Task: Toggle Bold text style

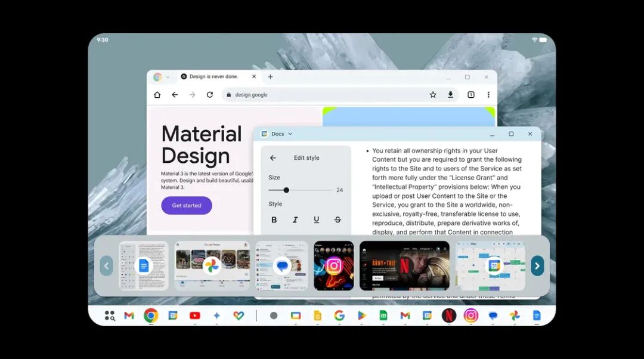Action: click(x=274, y=219)
